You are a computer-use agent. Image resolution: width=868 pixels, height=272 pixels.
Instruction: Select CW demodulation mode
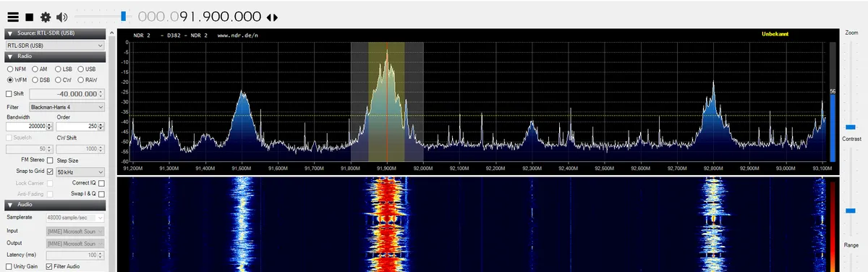[63, 80]
